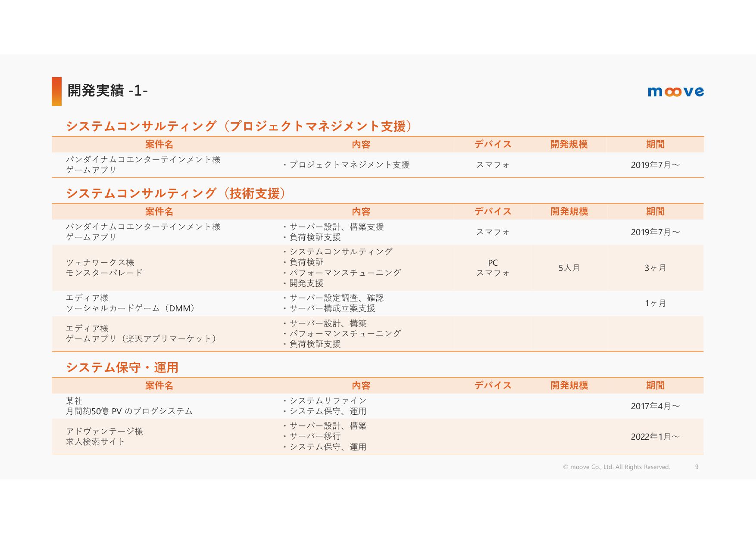Select the 某社 client name
The height and width of the screenshot is (534, 756).
point(74,401)
